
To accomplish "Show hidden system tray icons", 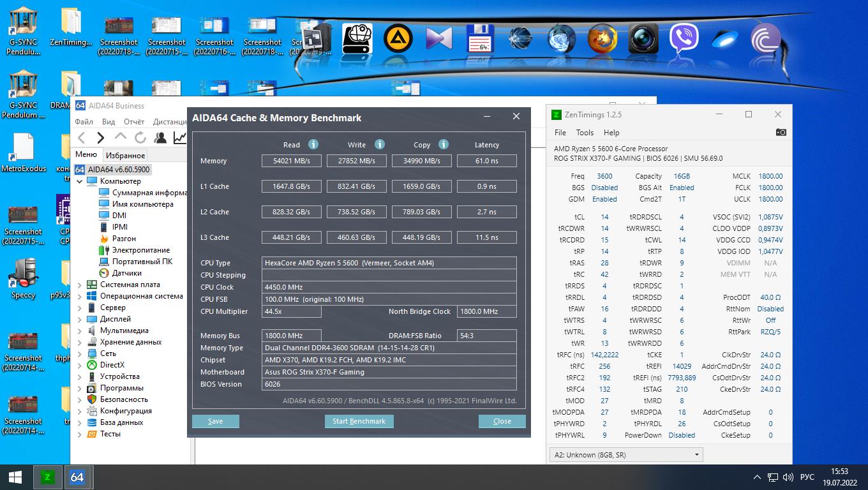I will point(757,477).
